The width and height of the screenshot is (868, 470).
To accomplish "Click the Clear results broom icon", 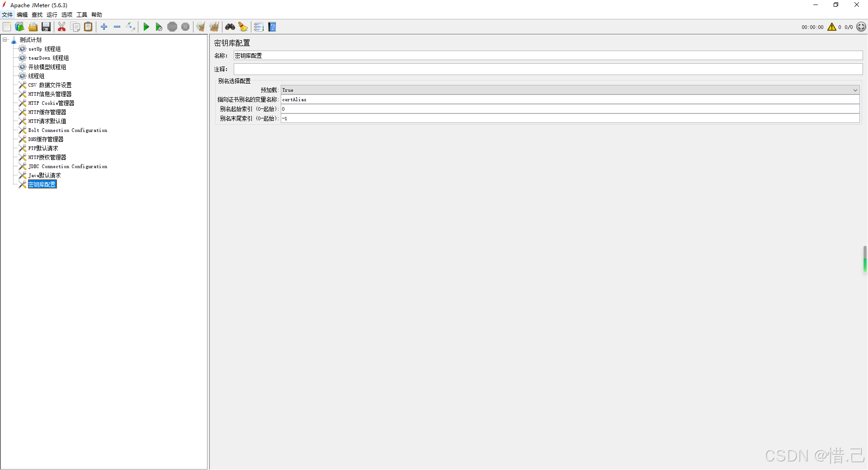I will click(201, 27).
